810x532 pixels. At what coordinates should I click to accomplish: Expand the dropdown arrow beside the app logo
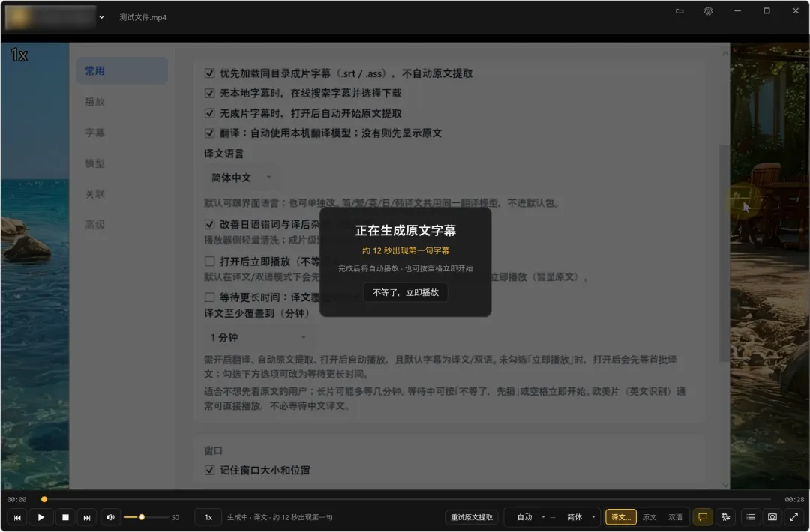(101, 17)
